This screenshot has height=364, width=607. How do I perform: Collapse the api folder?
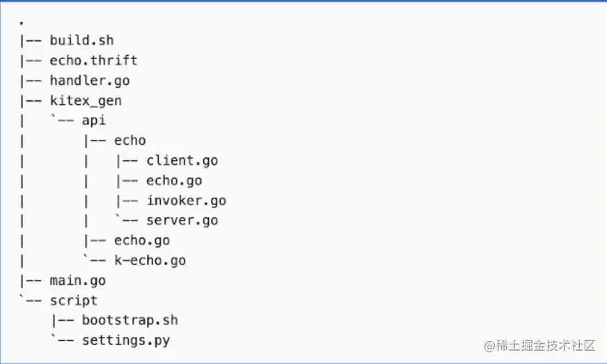[x=93, y=120]
